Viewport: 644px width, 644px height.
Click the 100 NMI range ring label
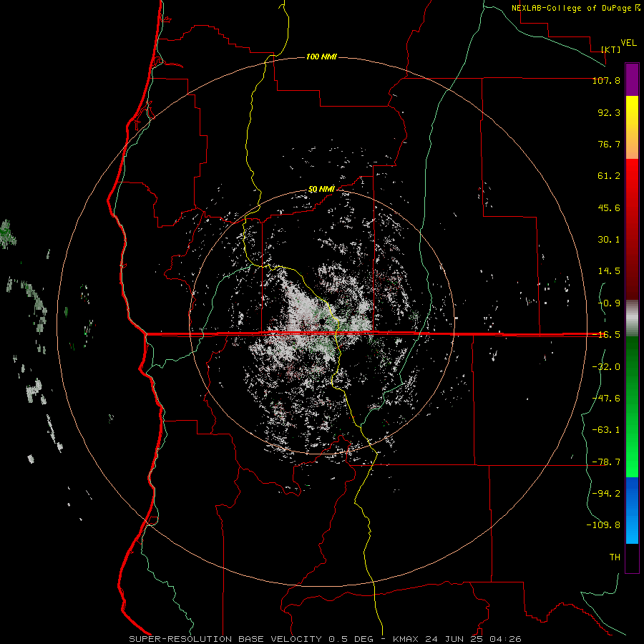[321, 57]
